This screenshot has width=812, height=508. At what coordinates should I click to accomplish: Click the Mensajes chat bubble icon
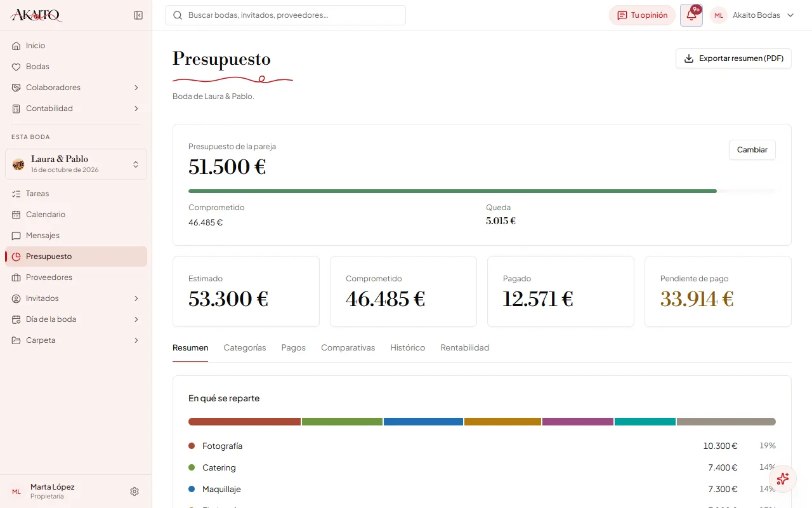tap(16, 236)
